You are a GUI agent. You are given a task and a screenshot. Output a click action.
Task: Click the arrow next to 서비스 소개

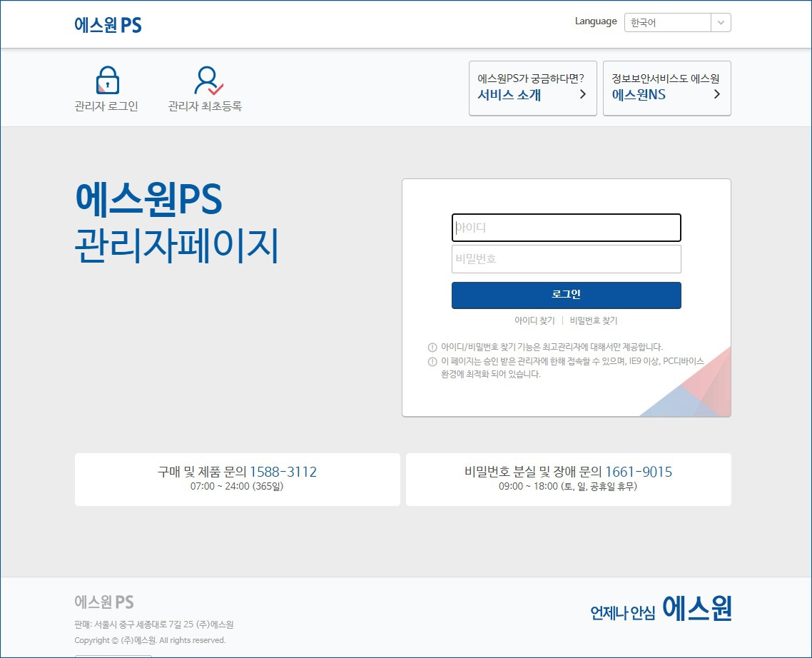[x=582, y=94]
